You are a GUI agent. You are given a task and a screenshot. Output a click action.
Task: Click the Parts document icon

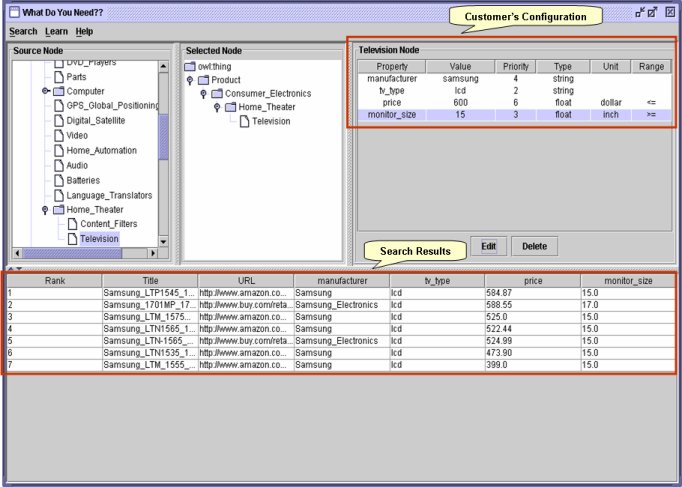tap(58, 77)
